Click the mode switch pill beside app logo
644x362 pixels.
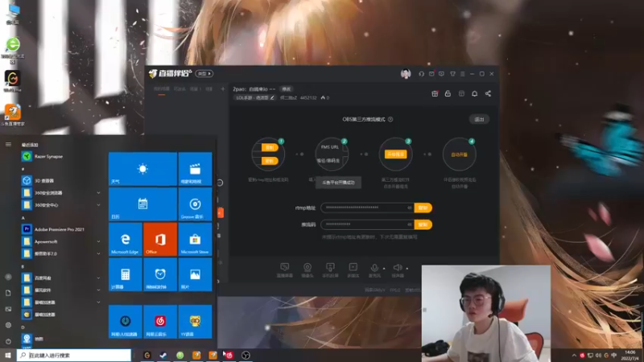[204, 74]
